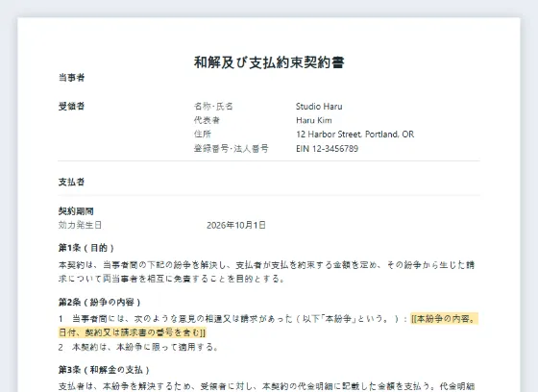Click the 代表者 field label
The height and width of the screenshot is (392, 538).
pos(207,120)
